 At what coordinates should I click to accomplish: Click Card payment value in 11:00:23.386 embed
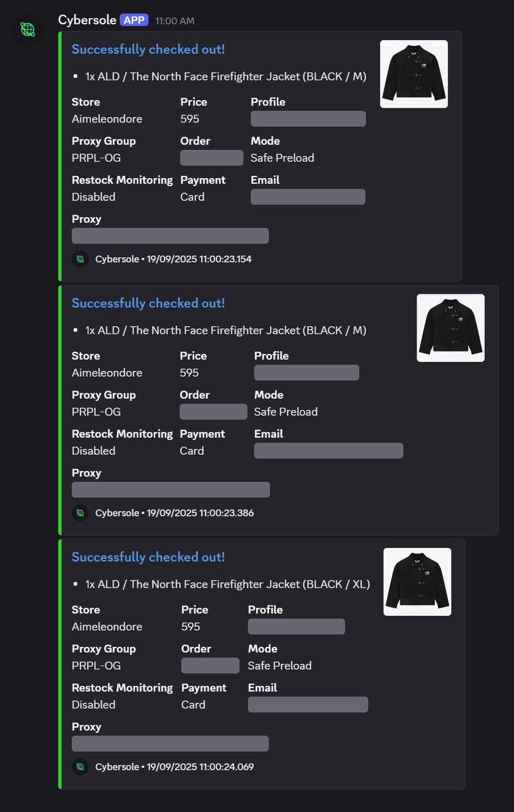tap(192, 451)
